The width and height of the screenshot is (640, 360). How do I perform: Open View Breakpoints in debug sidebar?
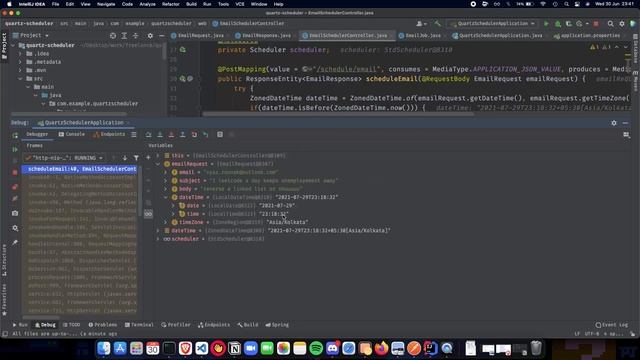click(x=15, y=187)
